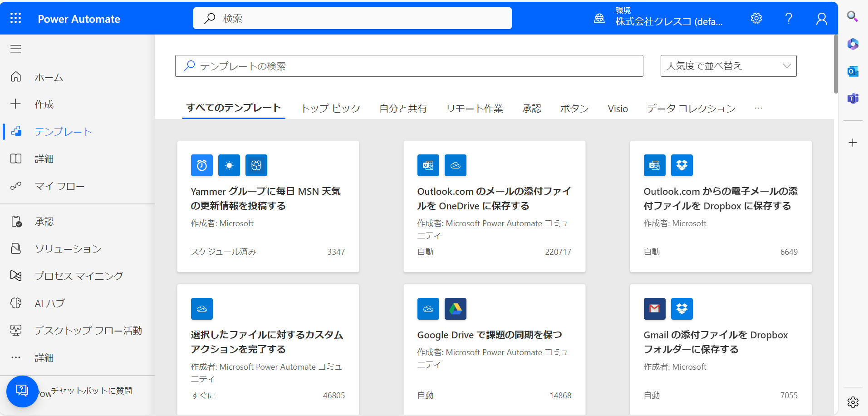This screenshot has width=868, height=416.
Task: Click the chatbot ask button
Action: pyautogui.click(x=22, y=391)
